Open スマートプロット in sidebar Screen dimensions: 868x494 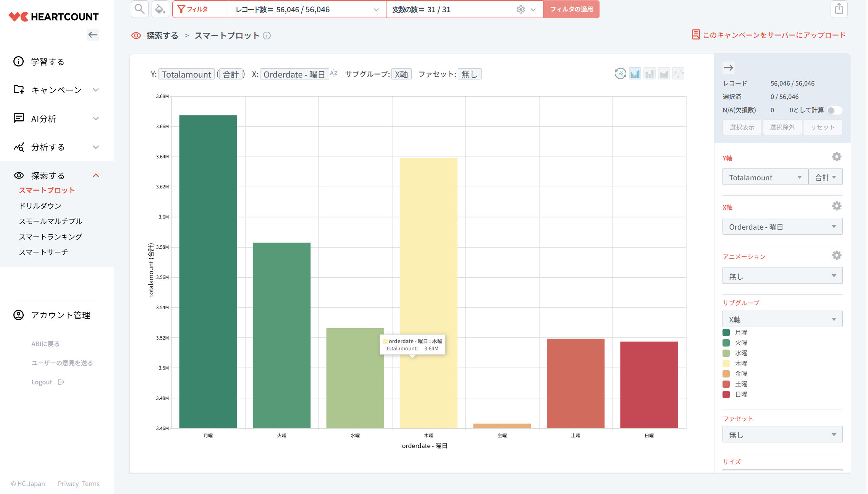[x=47, y=190]
